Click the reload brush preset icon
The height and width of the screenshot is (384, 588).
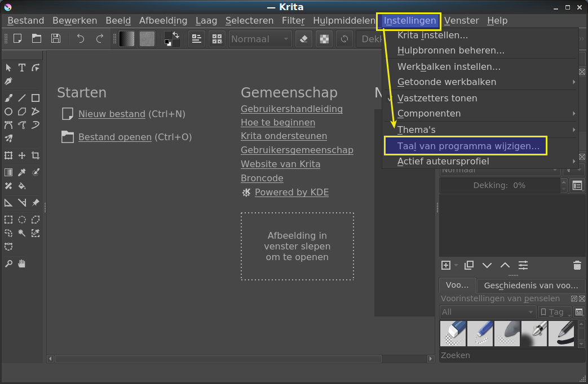(344, 39)
